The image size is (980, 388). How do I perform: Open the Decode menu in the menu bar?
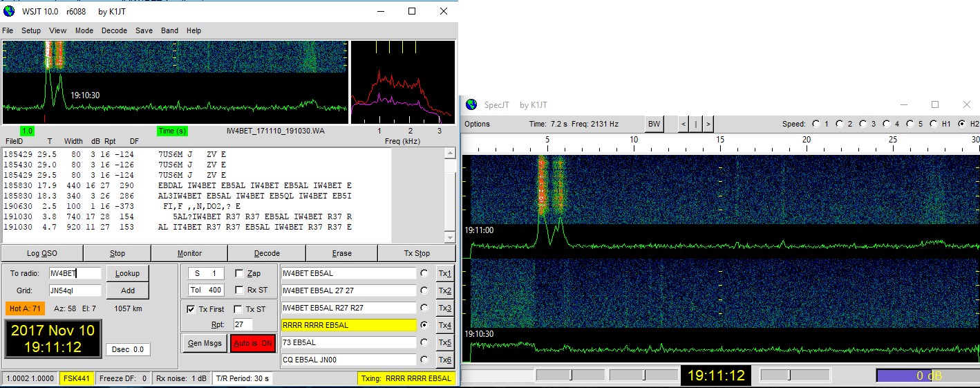[x=115, y=30]
